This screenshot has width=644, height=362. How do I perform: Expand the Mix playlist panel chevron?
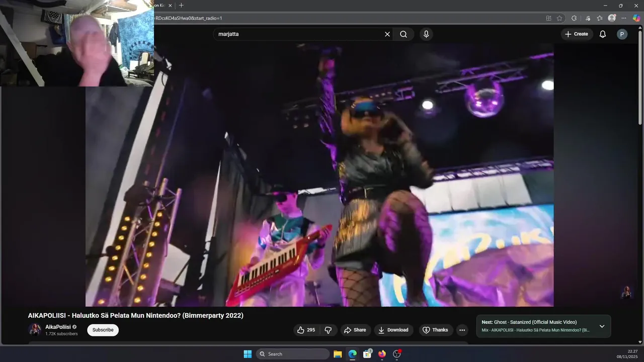coord(602,326)
